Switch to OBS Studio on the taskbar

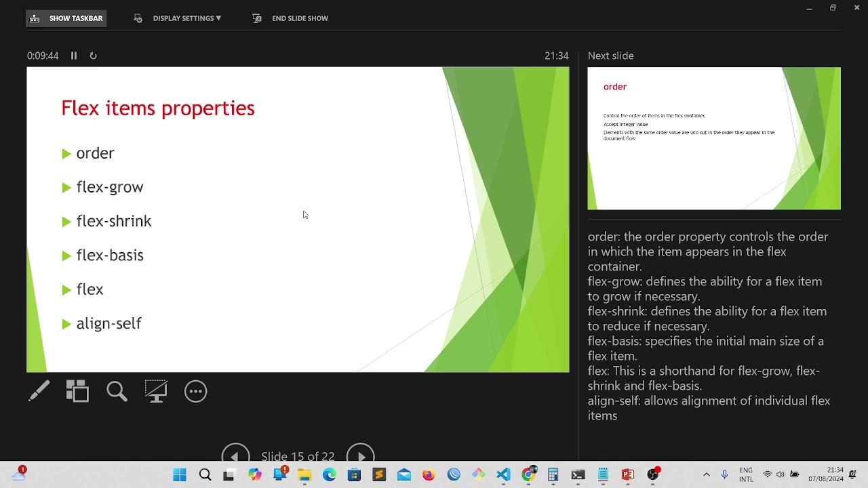[x=653, y=475]
